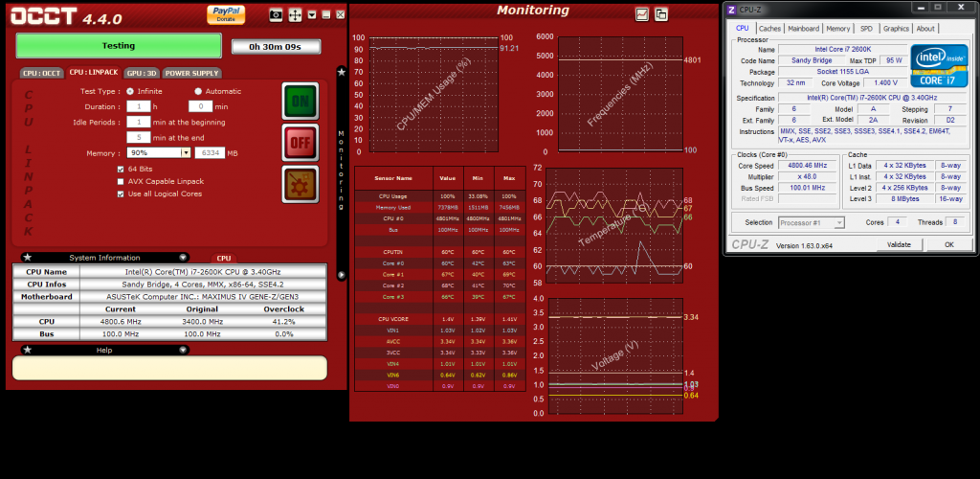Select the CPU tab in CPU-Z
Image resolution: width=980 pixels, height=479 pixels.
tap(742, 29)
